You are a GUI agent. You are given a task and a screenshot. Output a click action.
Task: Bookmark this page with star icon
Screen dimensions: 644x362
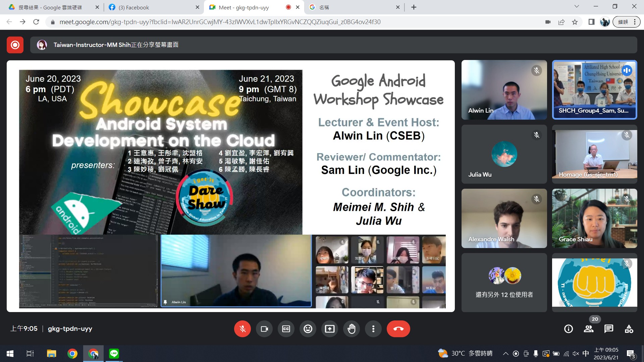pyautogui.click(x=575, y=22)
